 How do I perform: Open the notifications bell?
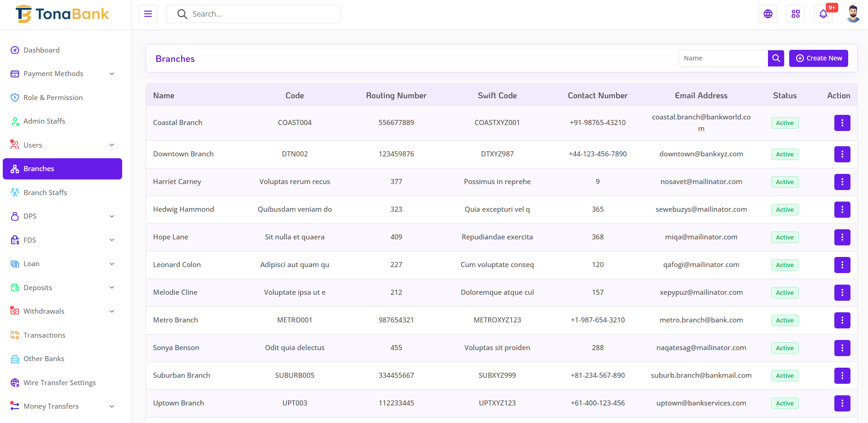pos(823,14)
